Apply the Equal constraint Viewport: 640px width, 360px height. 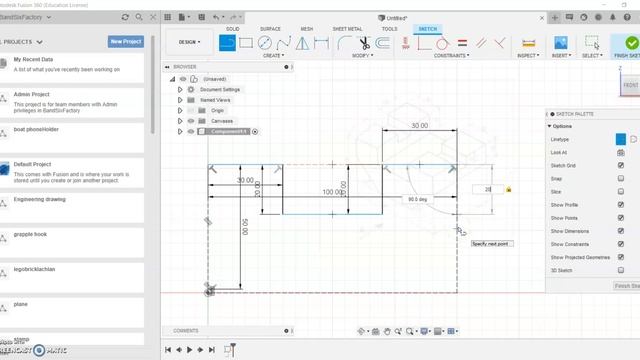462,43
